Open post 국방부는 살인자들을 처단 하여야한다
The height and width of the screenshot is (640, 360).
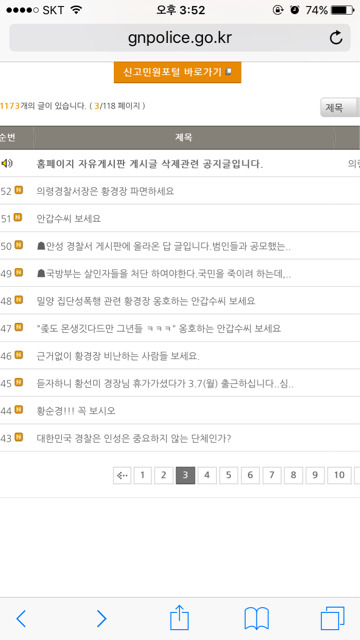click(x=164, y=274)
